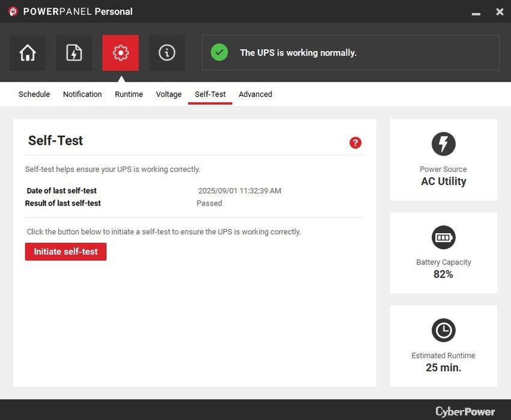This screenshot has height=420, width=511.
Task: Click the '82%' battery capacity value
Action: point(443,275)
